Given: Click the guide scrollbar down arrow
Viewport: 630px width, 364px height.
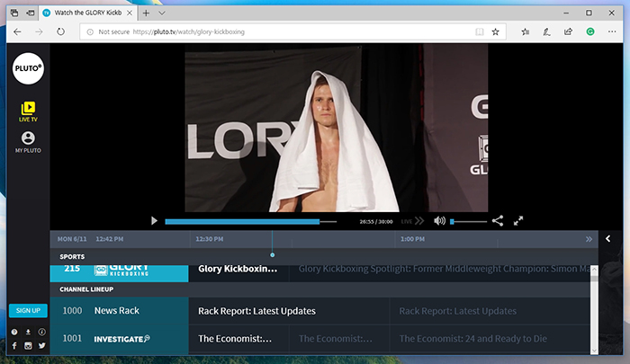Looking at the screenshot, I should (594, 351).
